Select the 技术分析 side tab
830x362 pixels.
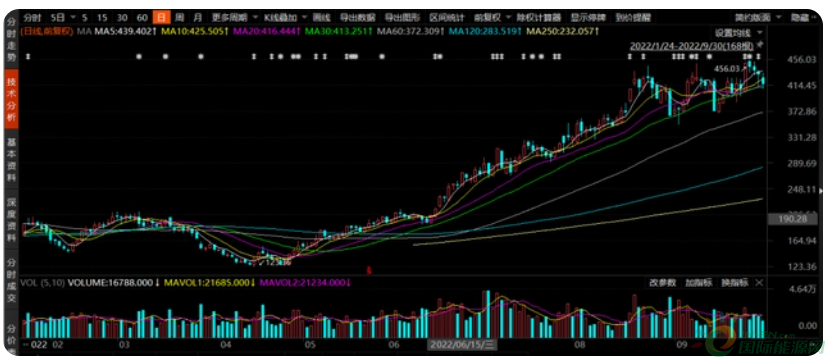pyautogui.click(x=11, y=99)
